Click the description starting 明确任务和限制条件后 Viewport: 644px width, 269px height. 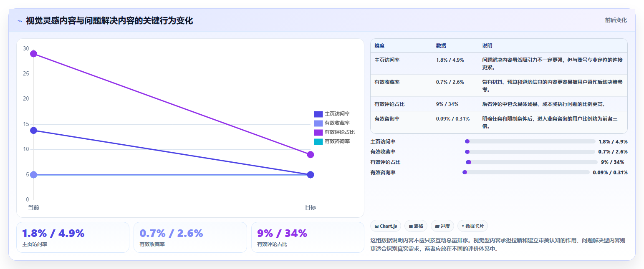550,122
